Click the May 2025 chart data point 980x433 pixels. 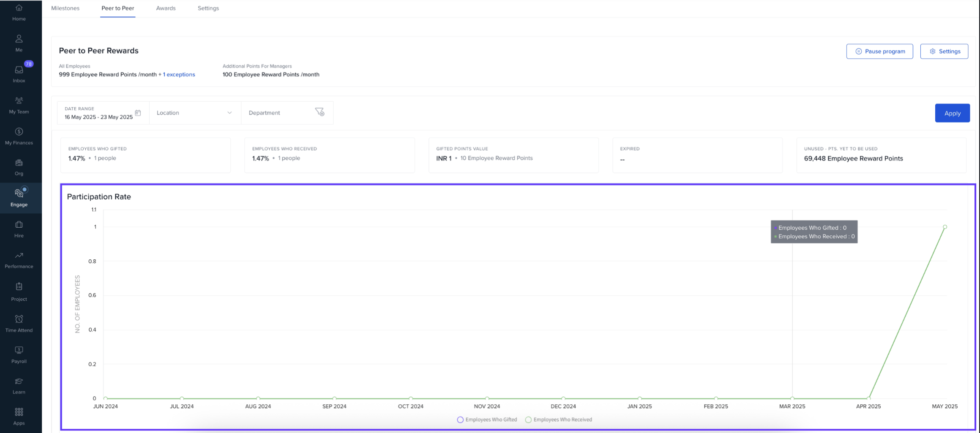(x=945, y=227)
